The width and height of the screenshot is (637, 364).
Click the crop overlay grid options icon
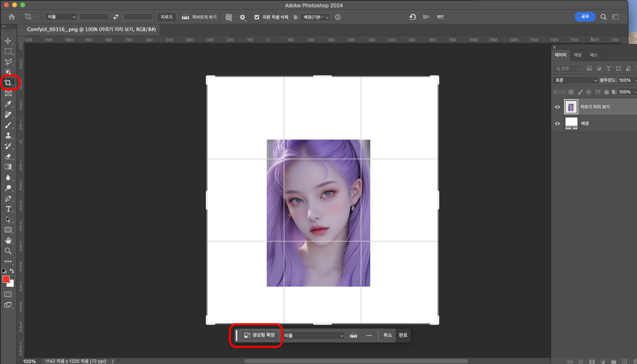click(x=229, y=17)
